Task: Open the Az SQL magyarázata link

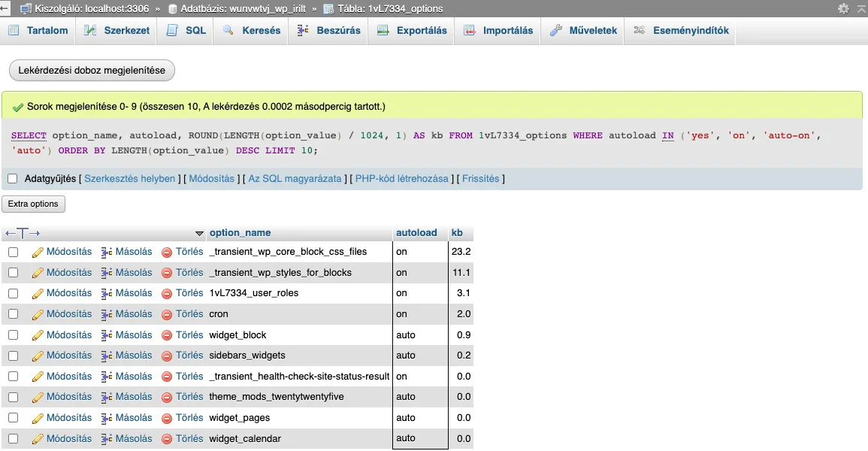Action: pos(295,179)
